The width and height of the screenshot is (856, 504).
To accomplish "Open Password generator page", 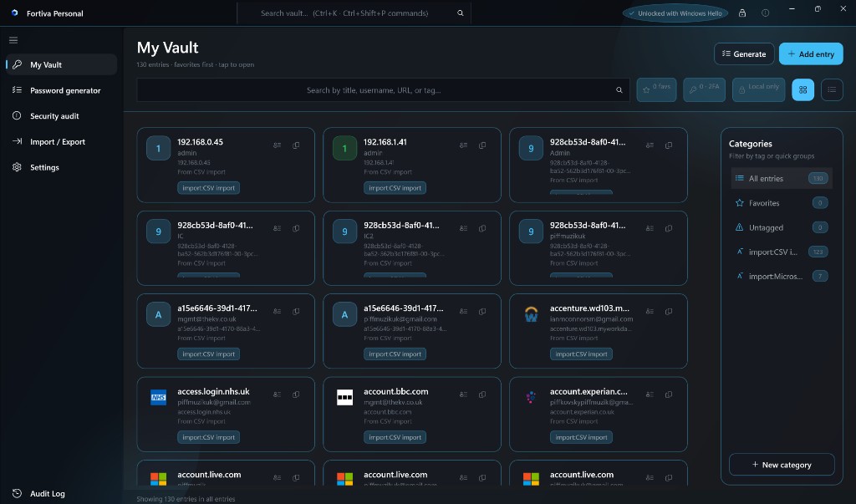I will click(61, 90).
